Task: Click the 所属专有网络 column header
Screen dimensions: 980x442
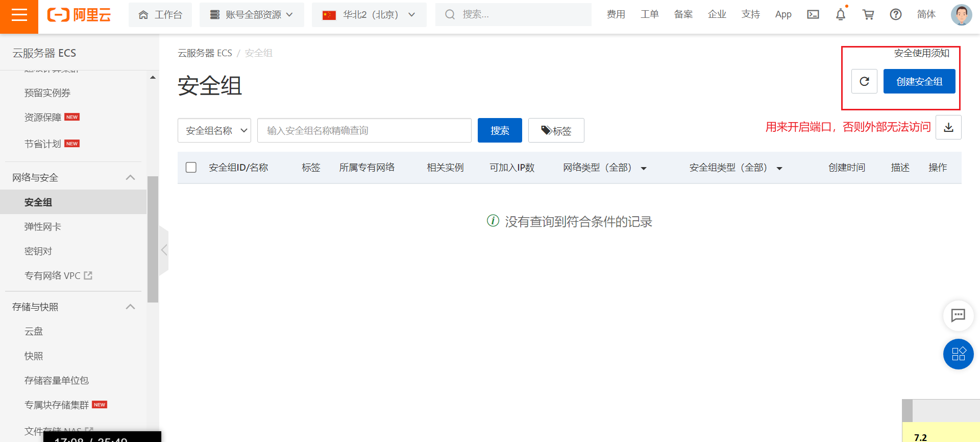Action: [x=367, y=168]
